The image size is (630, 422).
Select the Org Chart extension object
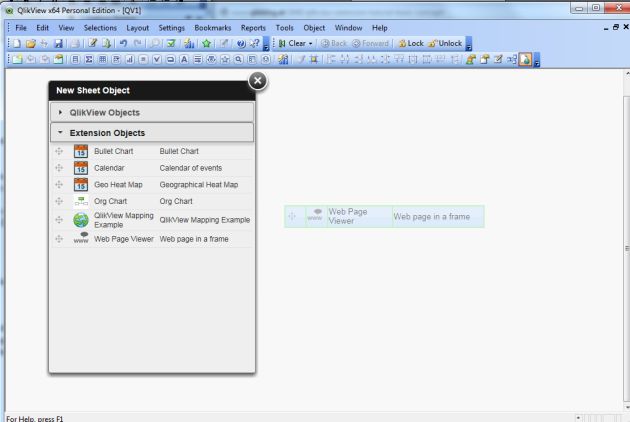[153, 201]
